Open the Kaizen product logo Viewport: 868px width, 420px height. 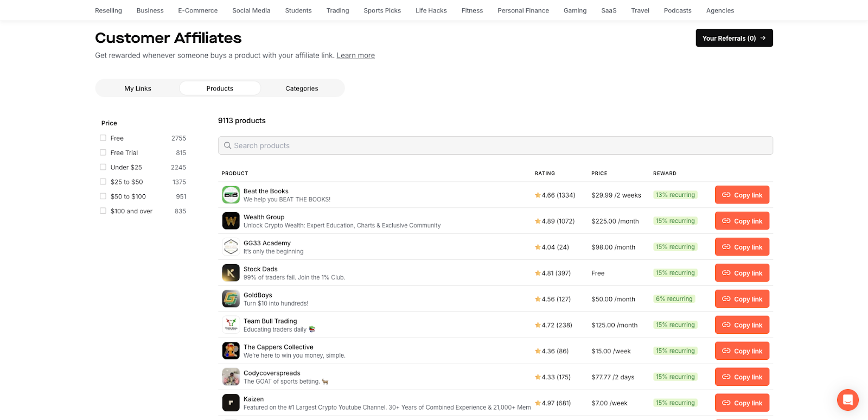coord(231,403)
